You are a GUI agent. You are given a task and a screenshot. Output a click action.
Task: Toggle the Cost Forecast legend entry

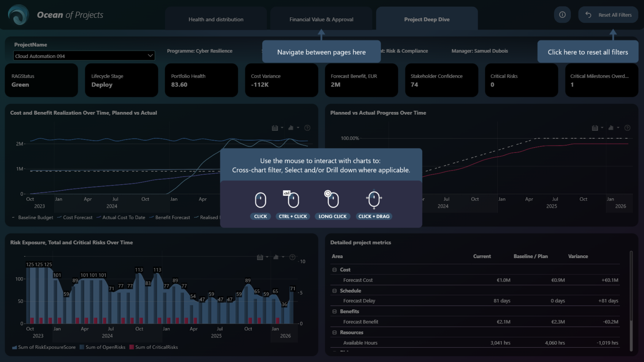[75, 218]
